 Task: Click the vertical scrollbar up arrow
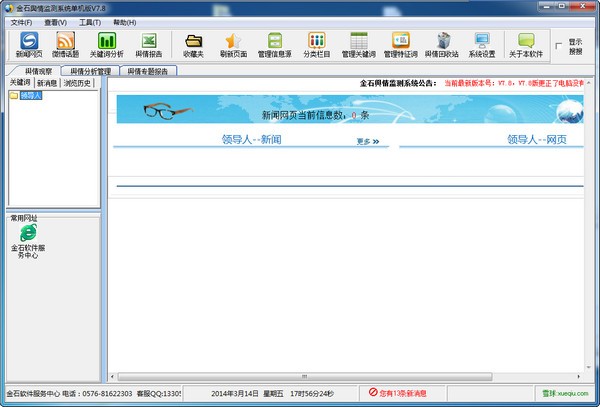589,83
